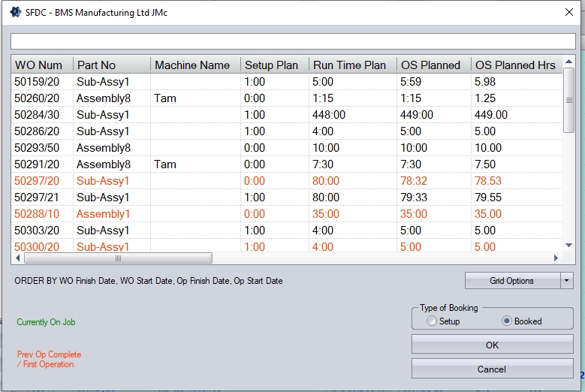Select the Setup booking type radio button
This screenshot has width=585, height=392.
tap(431, 321)
